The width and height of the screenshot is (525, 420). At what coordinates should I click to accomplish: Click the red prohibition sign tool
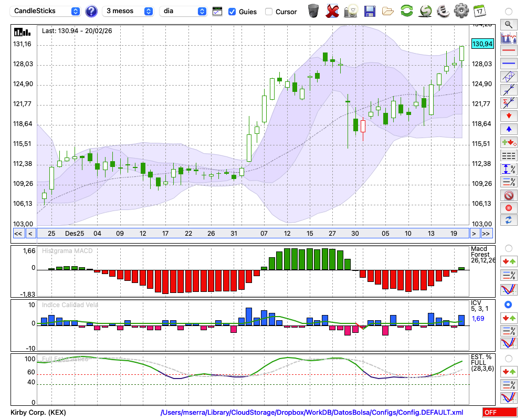pos(508,195)
